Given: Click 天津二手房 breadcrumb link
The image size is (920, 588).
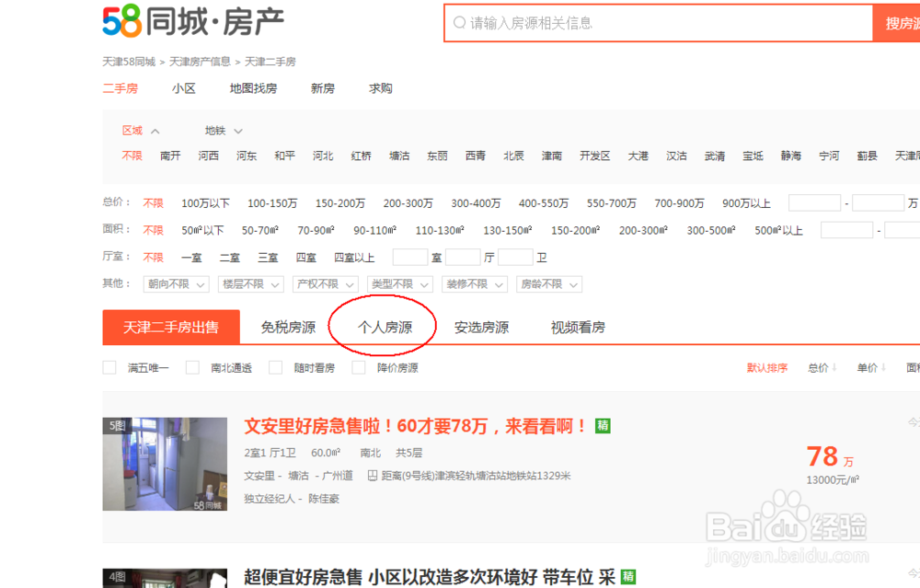Looking at the screenshot, I should click(x=270, y=62).
